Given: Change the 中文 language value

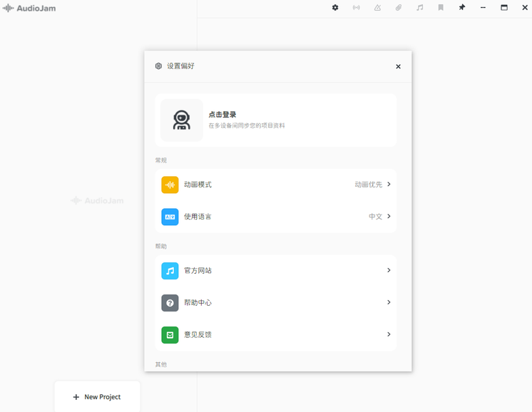Looking at the screenshot, I should [376, 217].
